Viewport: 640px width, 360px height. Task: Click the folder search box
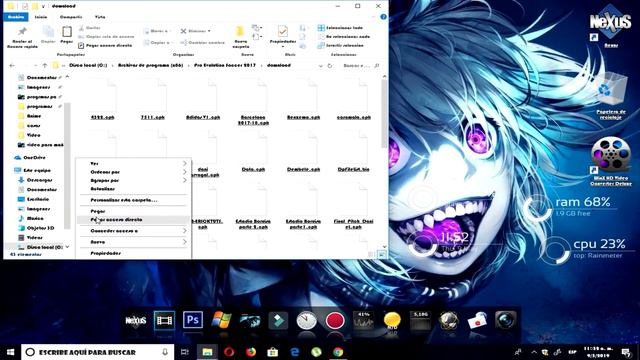pyautogui.click(x=361, y=65)
